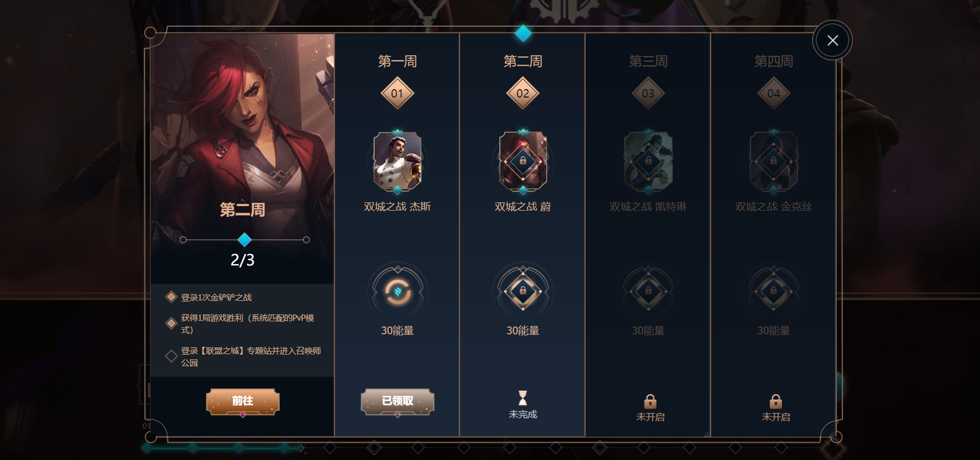Select the 第三周 column header
This screenshot has width=980, height=460.
point(648,62)
